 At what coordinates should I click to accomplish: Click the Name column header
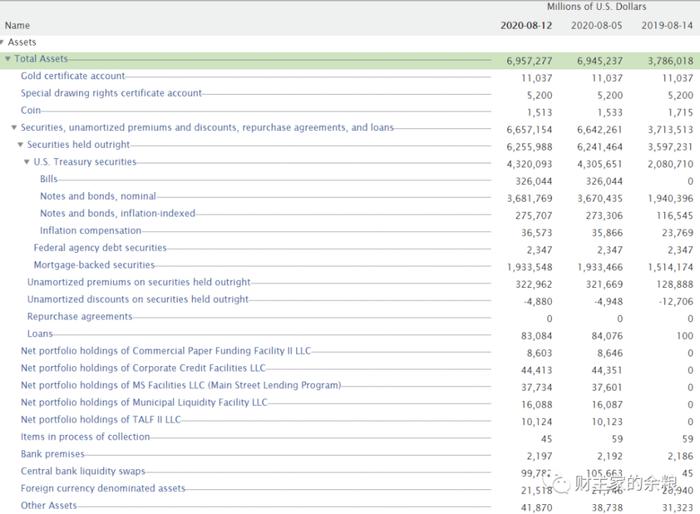pos(17,25)
